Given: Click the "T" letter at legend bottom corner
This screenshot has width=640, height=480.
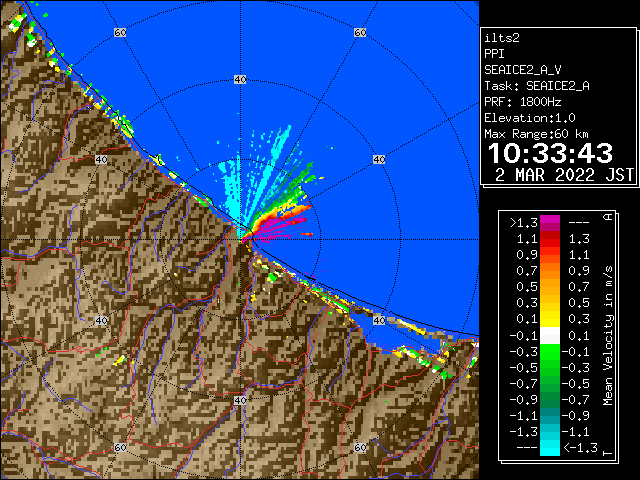Looking at the screenshot, I should coord(608,453).
